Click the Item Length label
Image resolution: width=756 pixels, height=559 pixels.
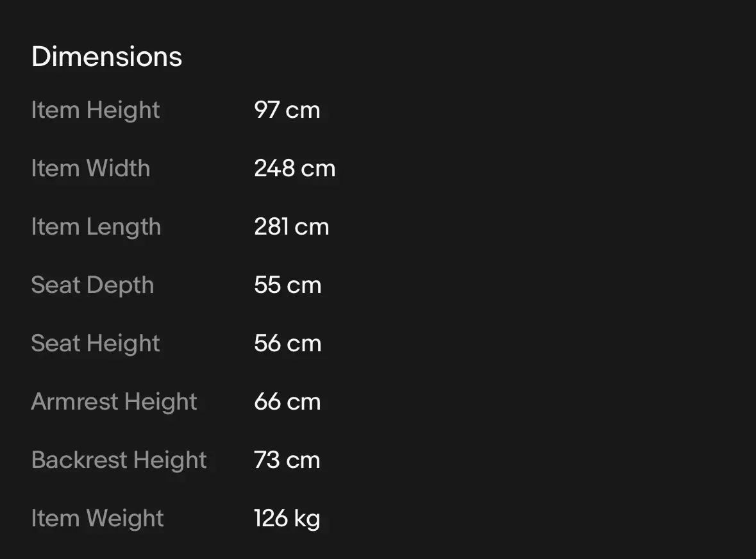[96, 227]
